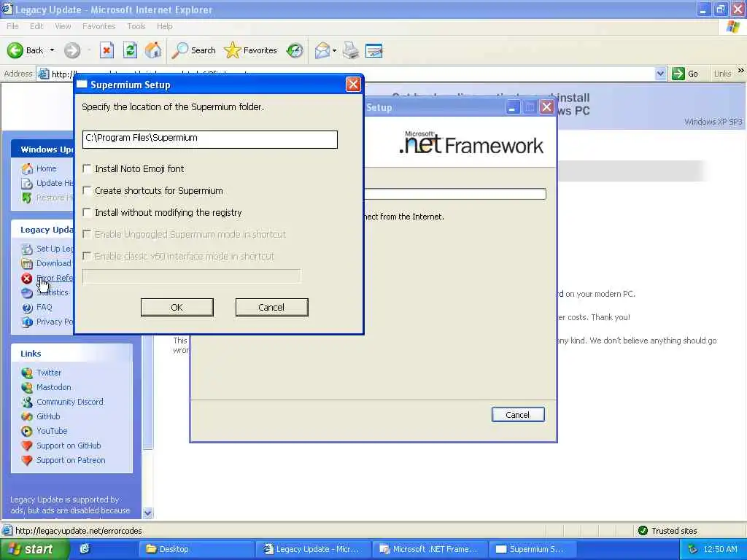Click the IE Forward arrow icon
Screen dimensions: 747x560
(72, 50)
